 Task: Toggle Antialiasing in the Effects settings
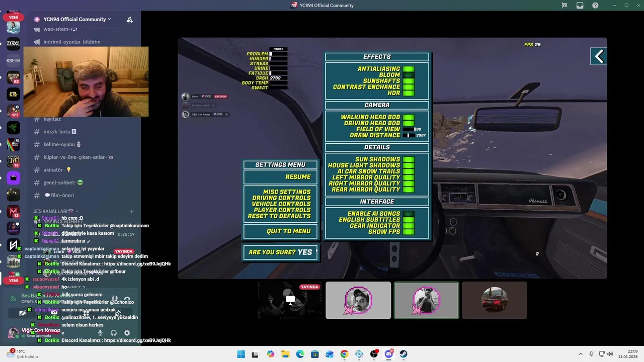[408, 69]
